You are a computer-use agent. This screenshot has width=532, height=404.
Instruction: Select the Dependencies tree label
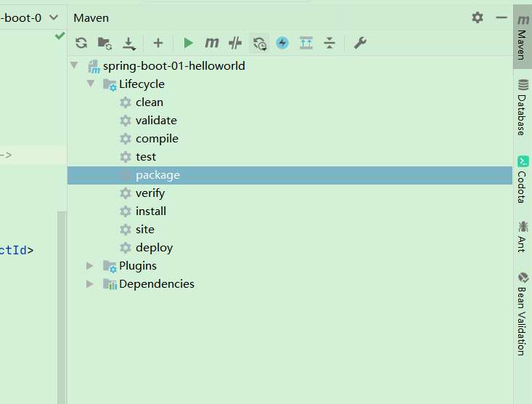tap(157, 284)
